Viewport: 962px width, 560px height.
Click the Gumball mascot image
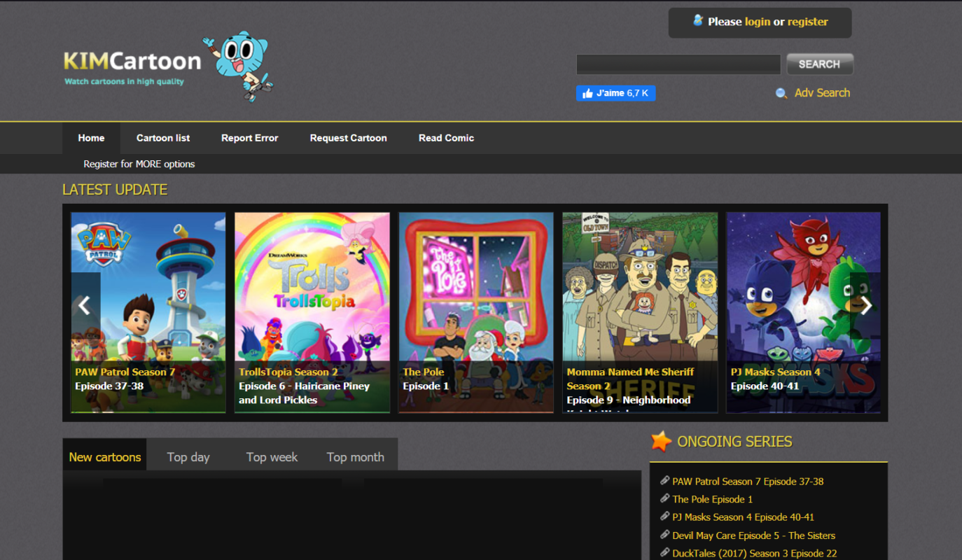pyautogui.click(x=239, y=66)
